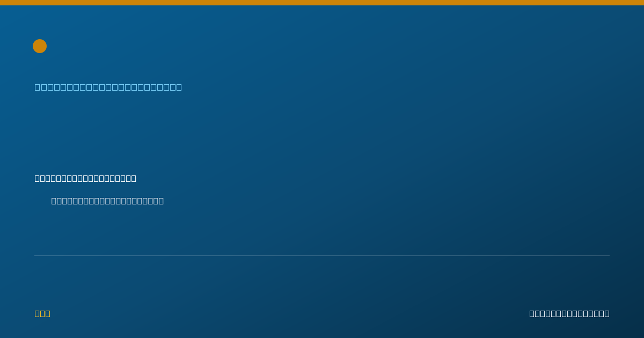The width and height of the screenshot is (644, 338).
Task: Click the orange bar across the top
Action: coord(322,3)
